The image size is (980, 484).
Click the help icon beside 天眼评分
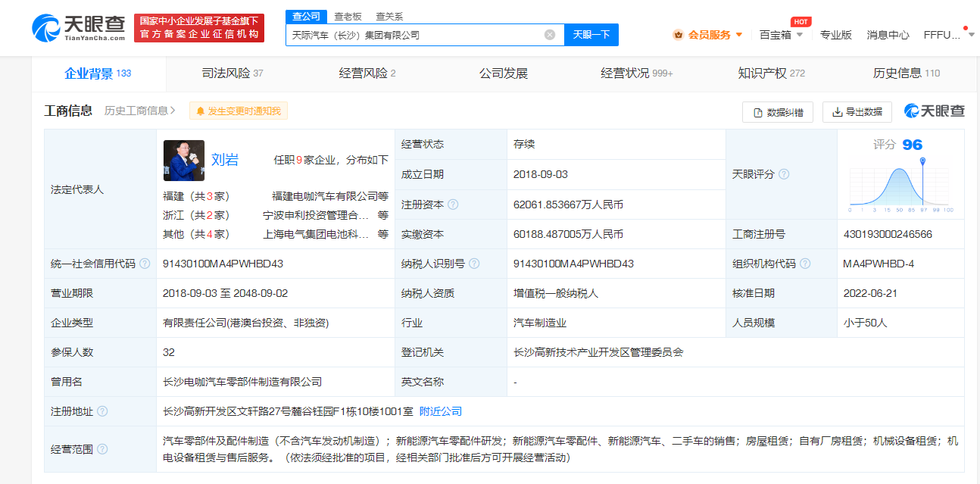pos(784,174)
